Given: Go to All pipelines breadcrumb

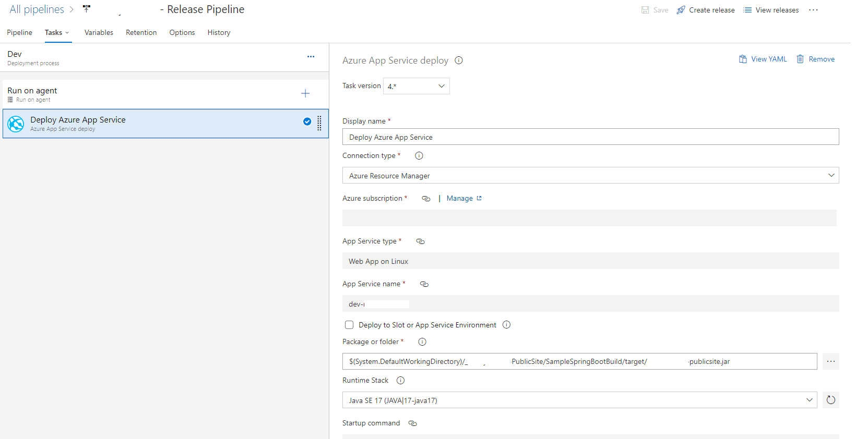Looking at the screenshot, I should 37,9.
